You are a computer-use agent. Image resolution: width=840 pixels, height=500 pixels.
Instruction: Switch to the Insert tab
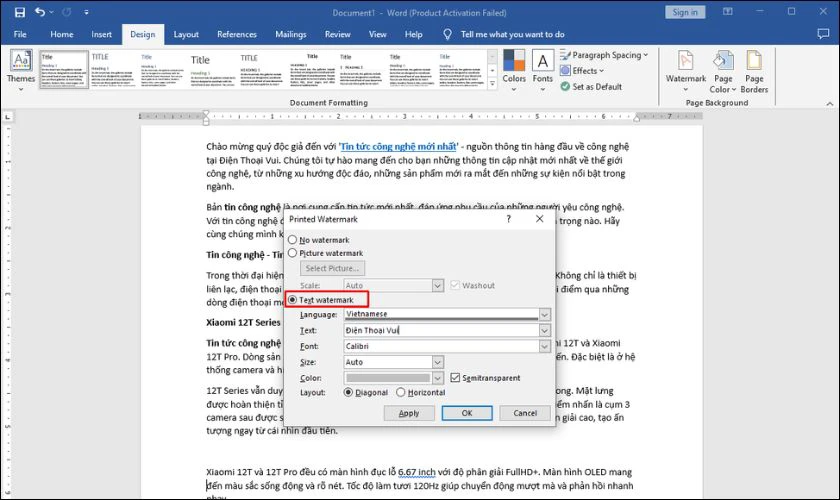click(101, 34)
